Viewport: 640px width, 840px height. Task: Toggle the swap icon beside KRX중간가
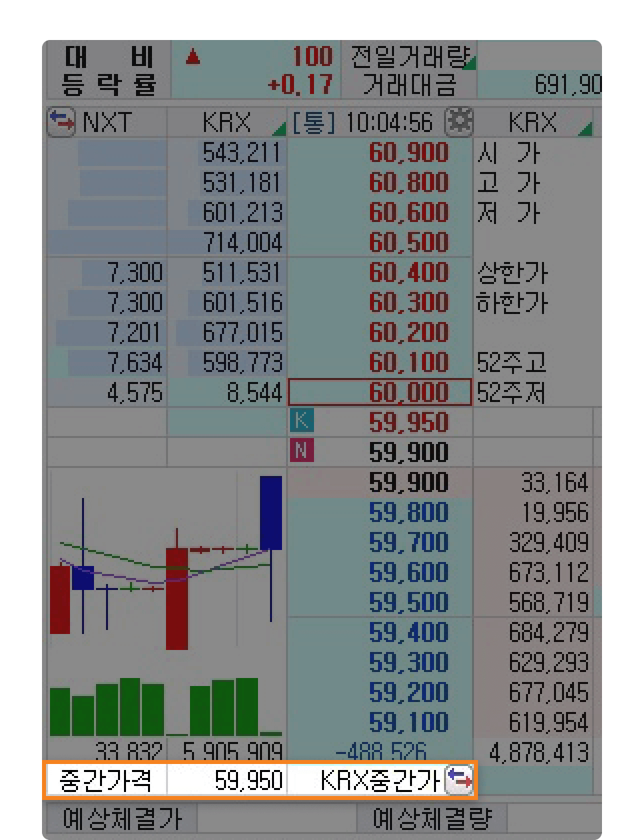pyautogui.click(x=459, y=779)
